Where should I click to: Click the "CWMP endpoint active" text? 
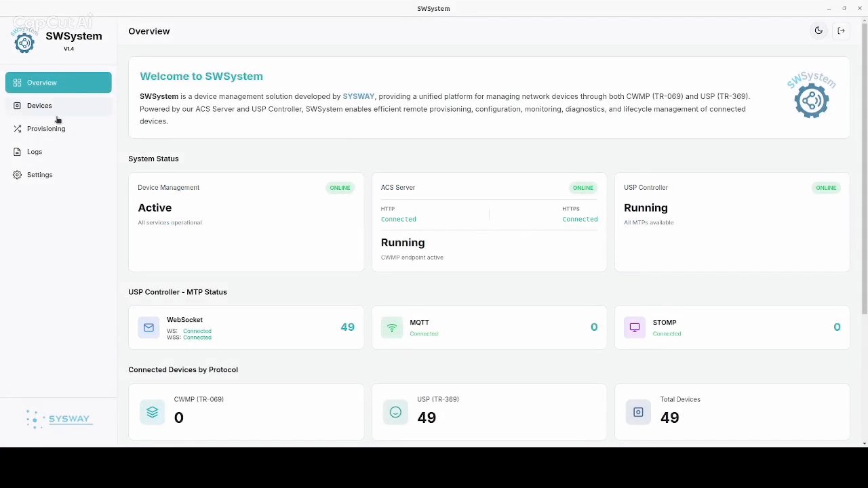(x=412, y=258)
